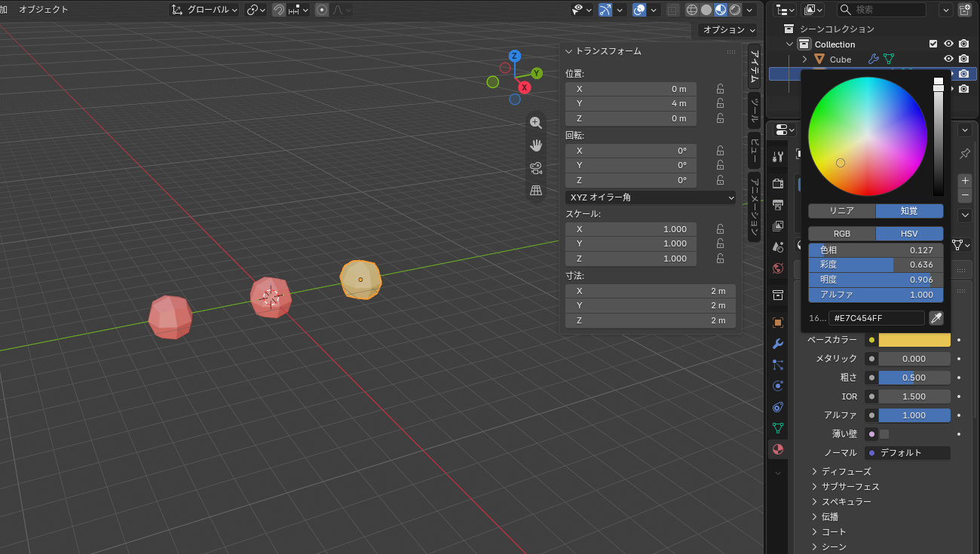Open the Output properties printer icon

point(778,204)
